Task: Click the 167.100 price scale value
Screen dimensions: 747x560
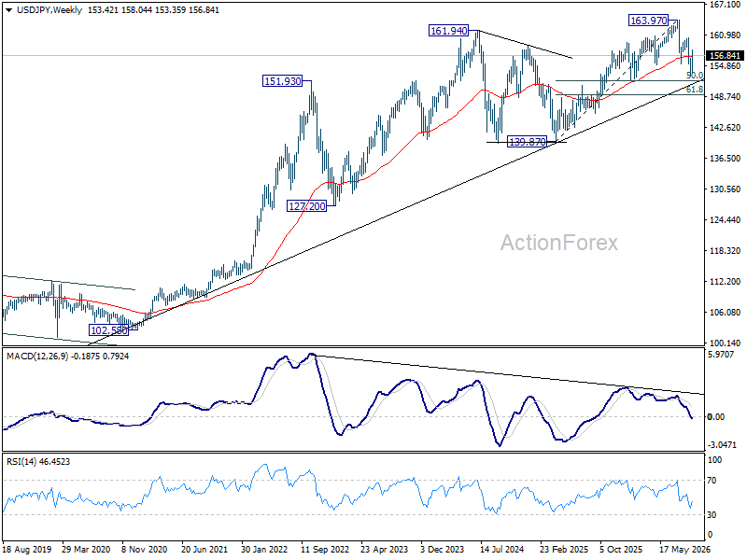Action: 725,5
